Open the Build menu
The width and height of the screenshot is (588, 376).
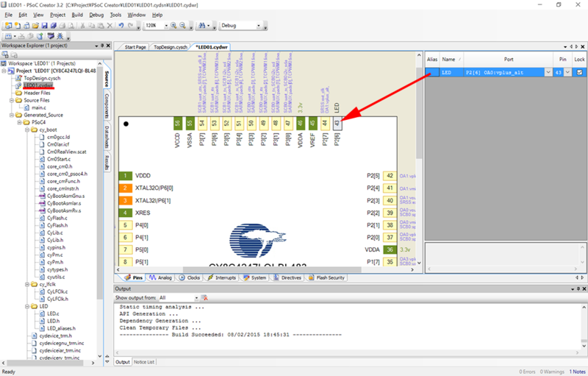pyautogui.click(x=77, y=15)
